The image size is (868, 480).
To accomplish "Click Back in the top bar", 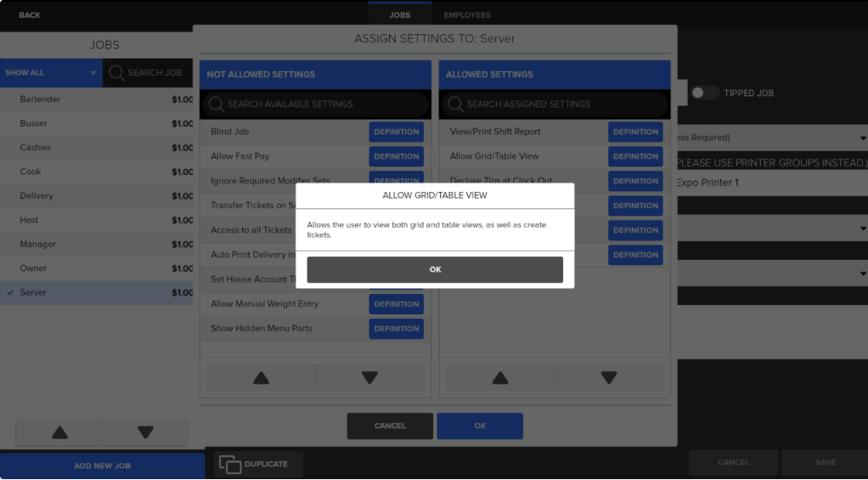I will coord(30,15).
